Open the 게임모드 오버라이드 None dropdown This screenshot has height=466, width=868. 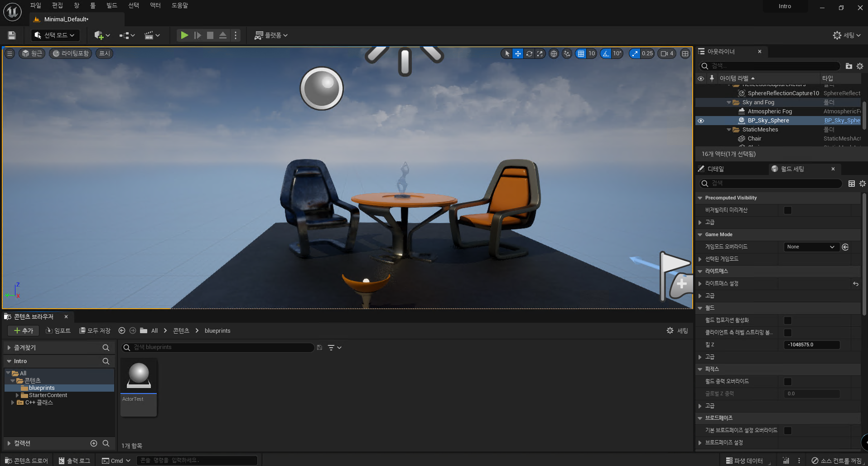(811, 247)
